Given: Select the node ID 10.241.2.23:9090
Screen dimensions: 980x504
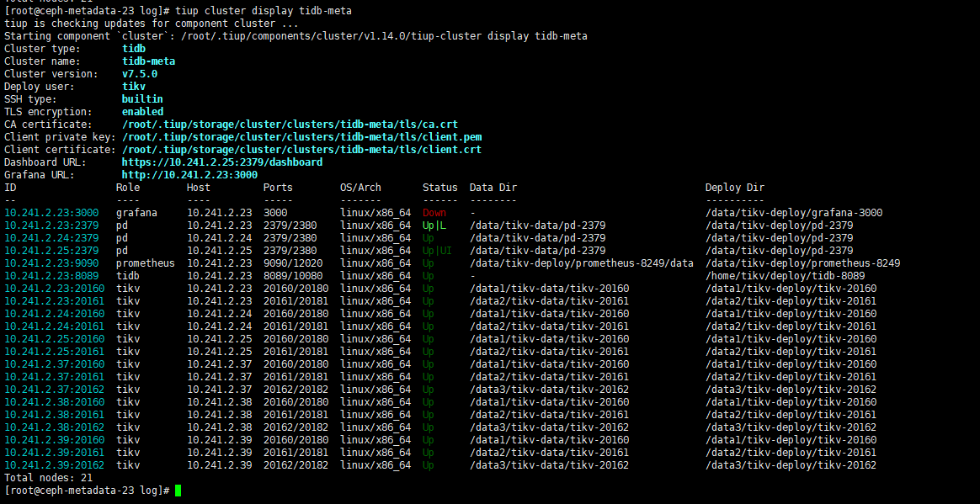Looking at the screenshot, I should point(51,263).
